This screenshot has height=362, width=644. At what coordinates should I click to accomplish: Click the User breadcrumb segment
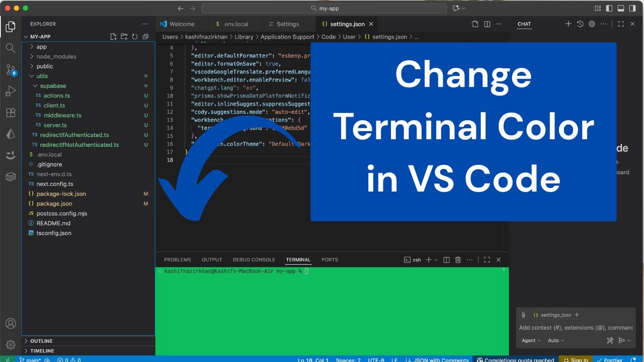click(x=349, y=37)
